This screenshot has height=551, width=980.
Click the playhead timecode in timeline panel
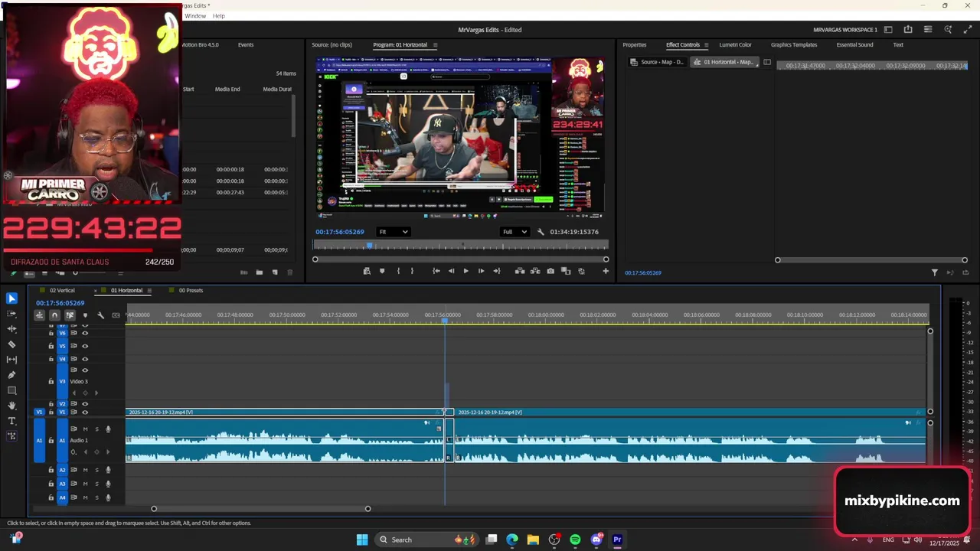click(60, 303)
